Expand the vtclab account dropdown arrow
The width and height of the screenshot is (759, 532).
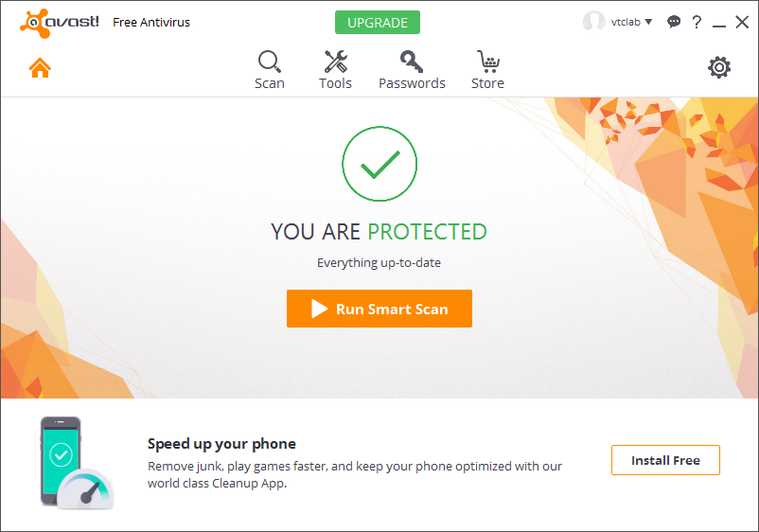click(648, 22)
